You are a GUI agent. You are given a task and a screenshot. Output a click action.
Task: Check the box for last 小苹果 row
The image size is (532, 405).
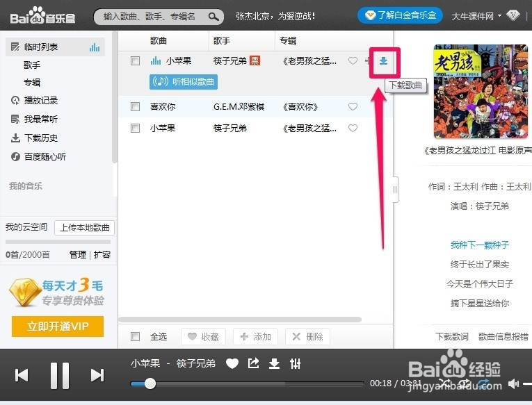point(135,128)
